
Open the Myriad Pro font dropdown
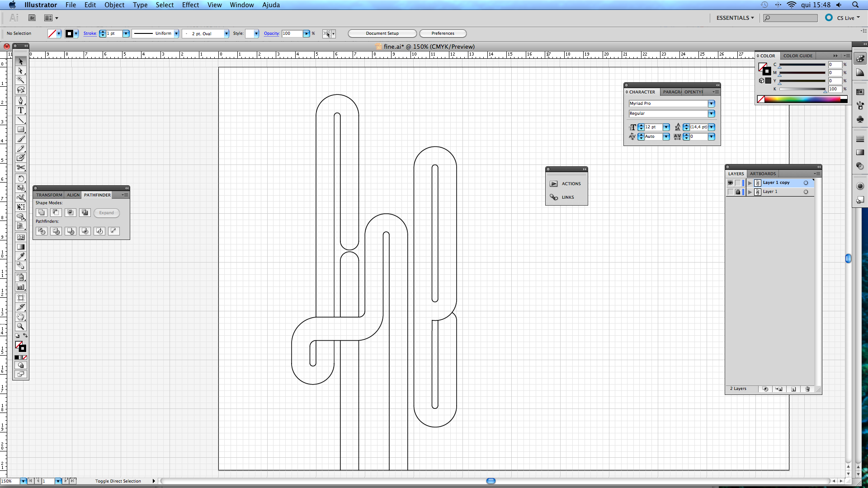coord(711,103)
